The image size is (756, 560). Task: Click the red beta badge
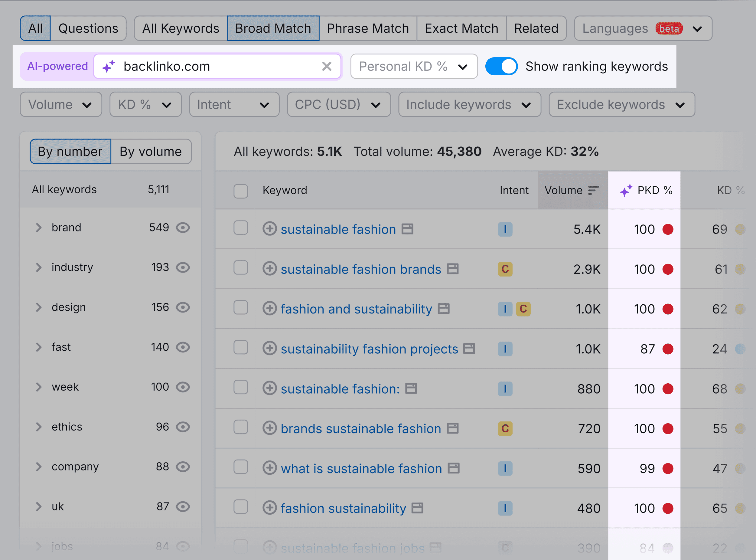(x=669, y=28)
